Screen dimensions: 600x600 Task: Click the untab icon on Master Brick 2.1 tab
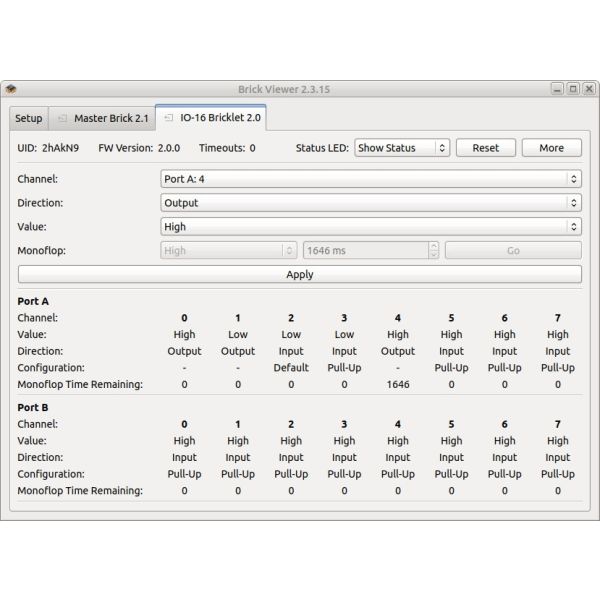(x=62, y=118)
